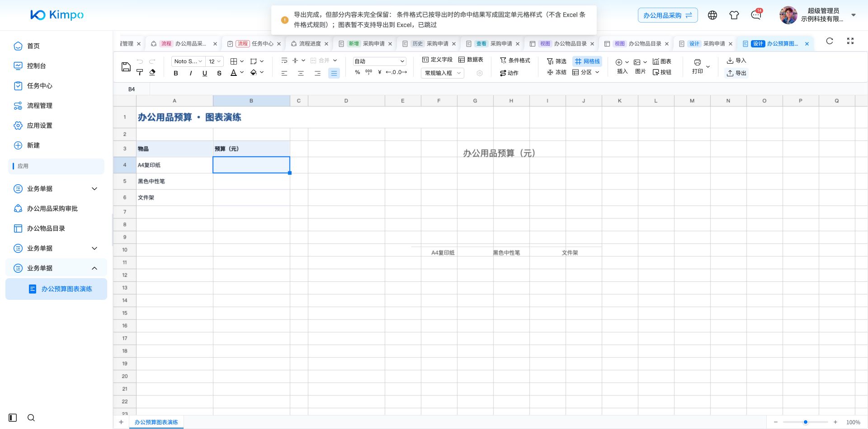Image resolution: width=868 pixels, height=429 pixels.
Task: Open the 数据表 data table button
Action: pos(471,60)
